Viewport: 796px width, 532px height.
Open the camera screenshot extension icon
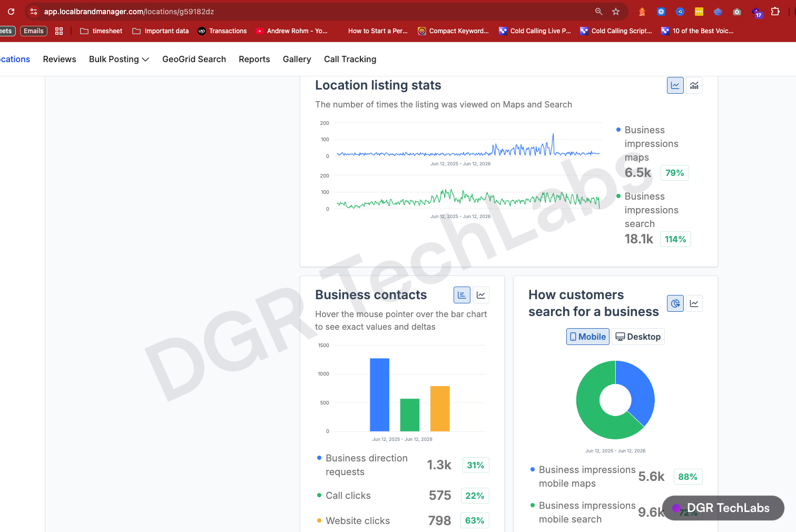[x=737, y=12]
